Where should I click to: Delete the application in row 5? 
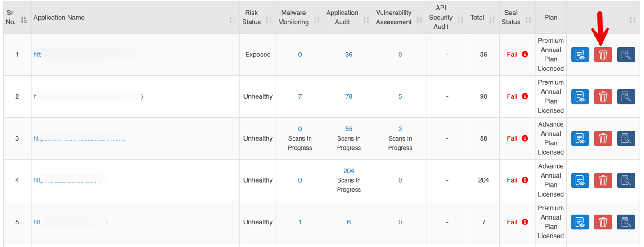(603, 222)
